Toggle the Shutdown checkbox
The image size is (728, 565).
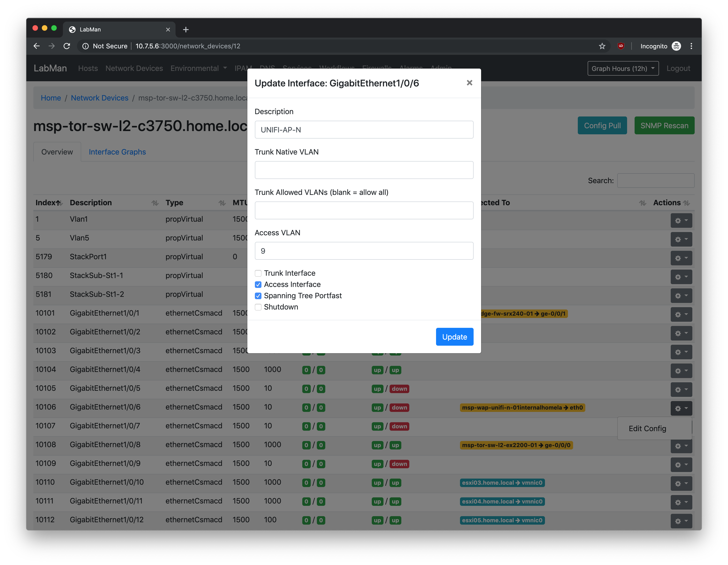258,307
